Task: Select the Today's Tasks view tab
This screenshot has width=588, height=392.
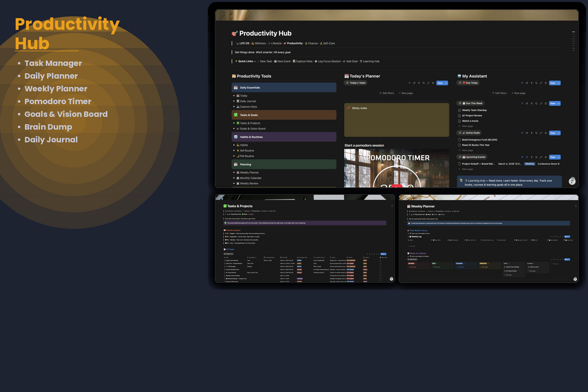Action: point(356,83)
